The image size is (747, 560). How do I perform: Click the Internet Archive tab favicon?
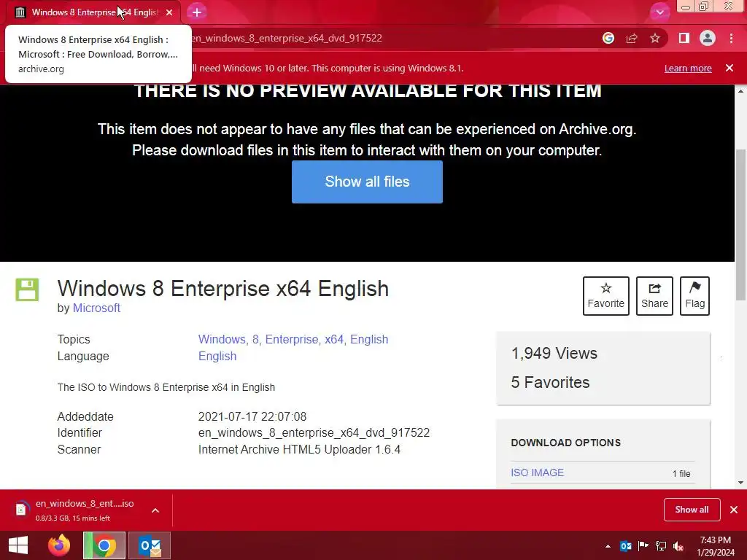tap(20, 12)
